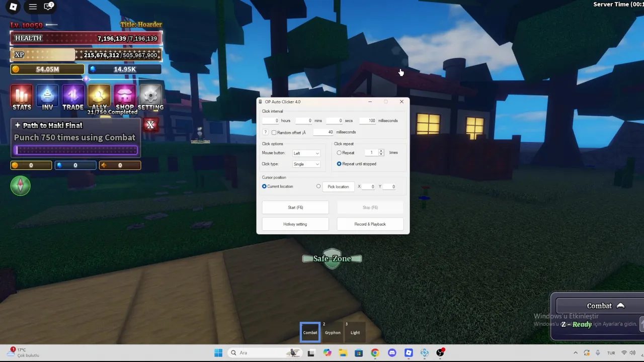Click the taskbar search box Ara
644x362 pixels.
click(265, 353)
